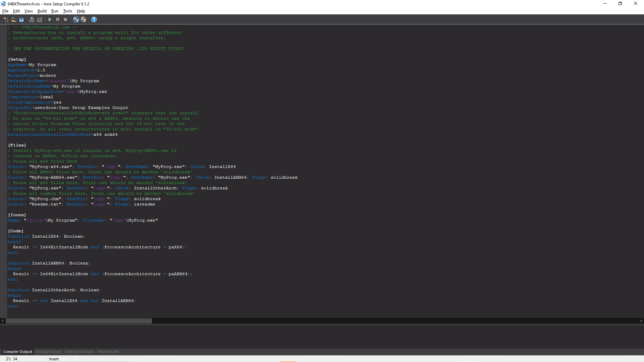644x362 pixels.
Task: Open the File menu
Action: tap(5, 11)
